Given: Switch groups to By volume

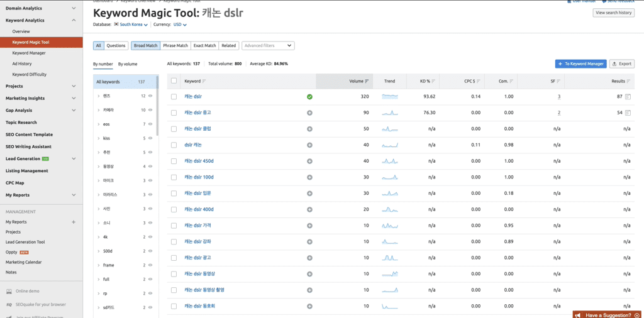Looking at the screenshot, I should [128, 64].
